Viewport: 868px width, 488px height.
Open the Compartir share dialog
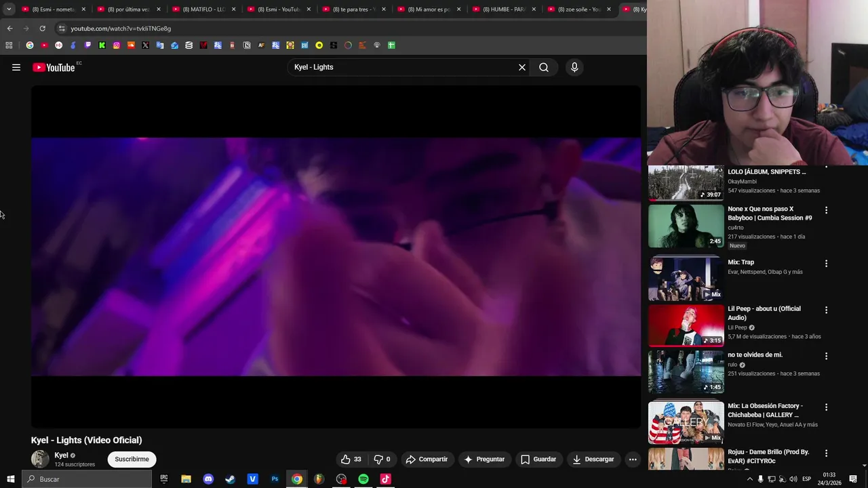pos(427,459)
